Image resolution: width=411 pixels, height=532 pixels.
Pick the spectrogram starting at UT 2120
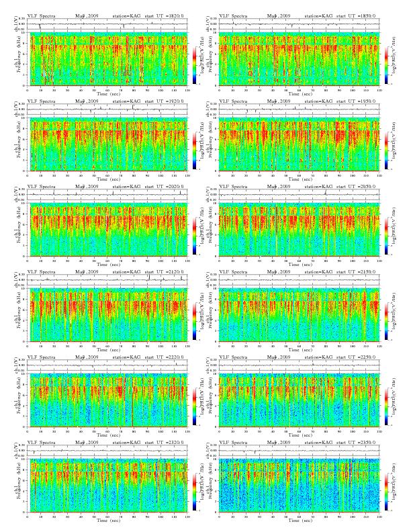pos(107,315)
